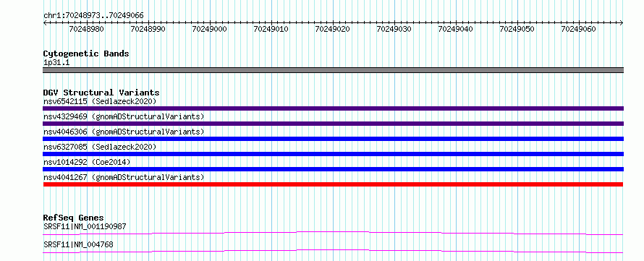The height and width of the screenshot is (261, 644).
Task: Click the gray 1p31.1 cytoband bar
Action: coord(333,70)
